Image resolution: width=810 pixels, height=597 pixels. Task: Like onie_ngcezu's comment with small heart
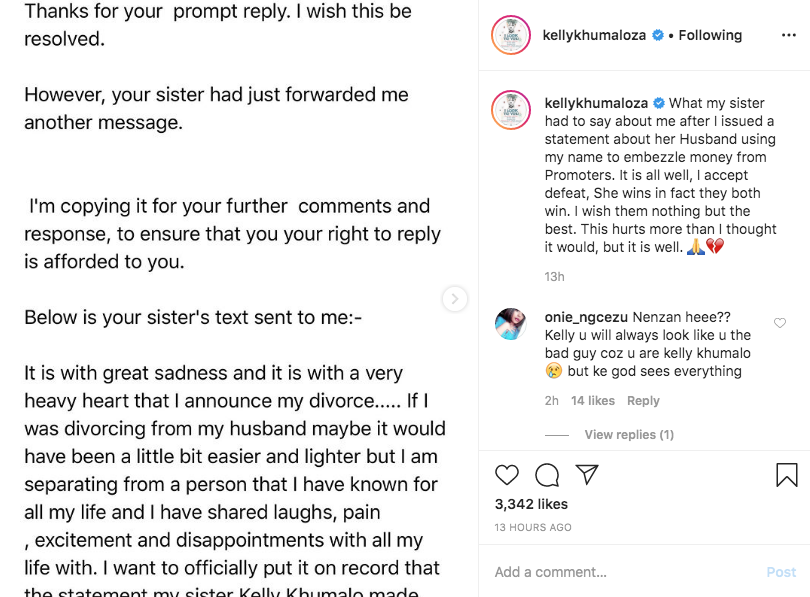(780, 323)
